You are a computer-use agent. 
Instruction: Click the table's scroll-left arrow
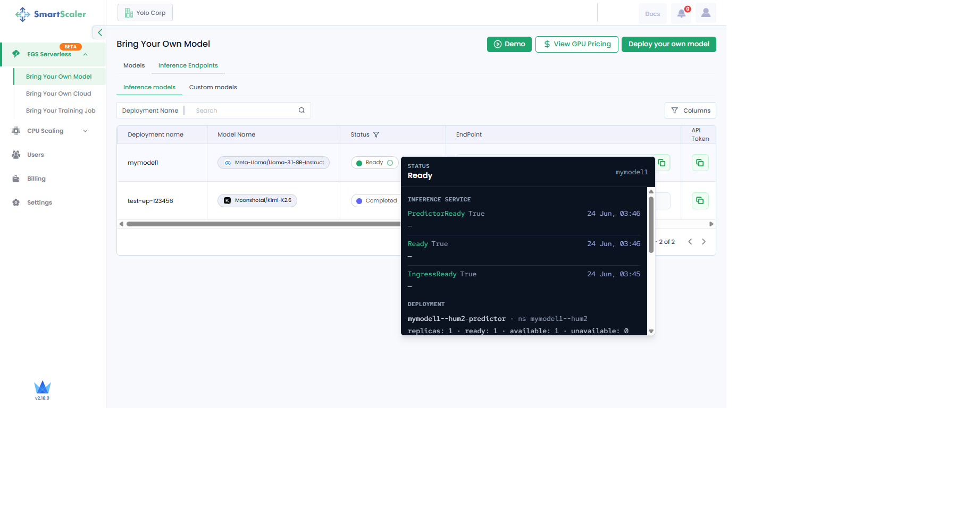(121, 224)
